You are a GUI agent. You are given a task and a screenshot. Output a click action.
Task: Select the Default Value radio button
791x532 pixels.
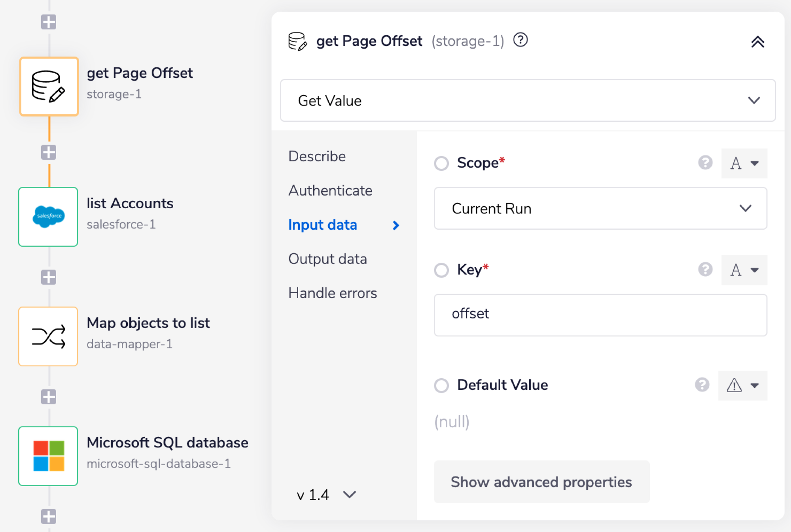pos(441,385)
